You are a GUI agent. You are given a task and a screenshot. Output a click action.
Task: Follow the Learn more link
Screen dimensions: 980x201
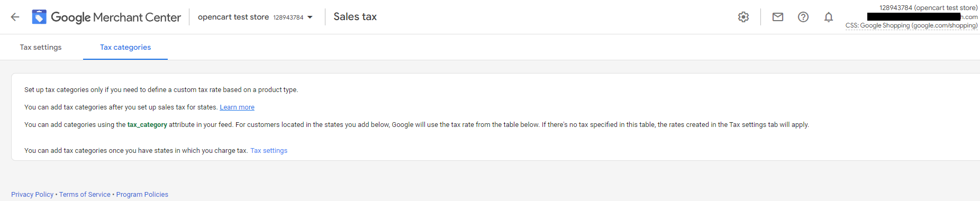[237, 107]
